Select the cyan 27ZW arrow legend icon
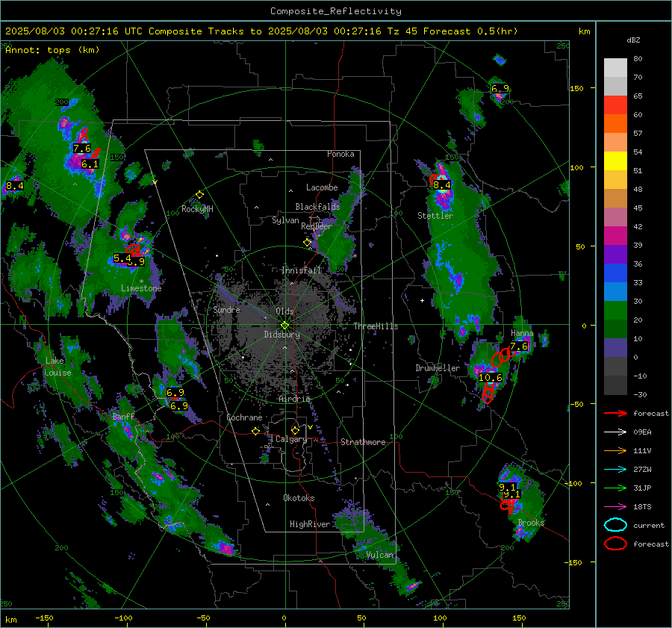This screenshot has height=628, width=672. [x=615, y=470]
